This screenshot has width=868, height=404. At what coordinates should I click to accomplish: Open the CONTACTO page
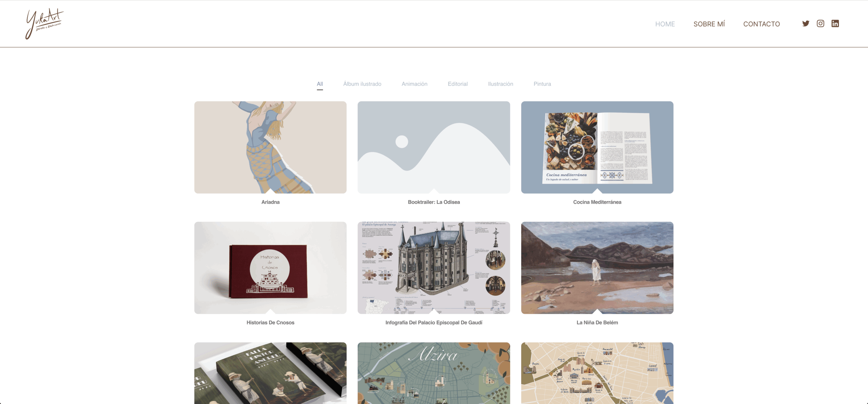click(762, 24)
